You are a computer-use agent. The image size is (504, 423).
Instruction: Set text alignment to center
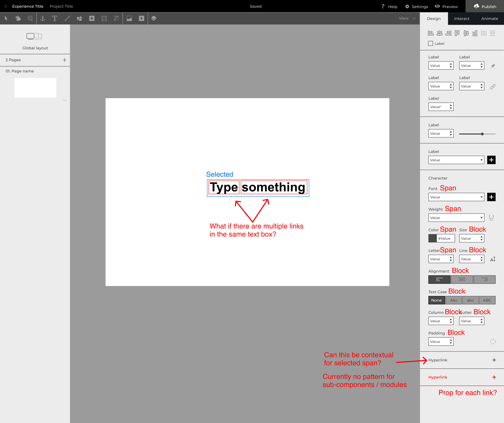(x=462, y=280)
